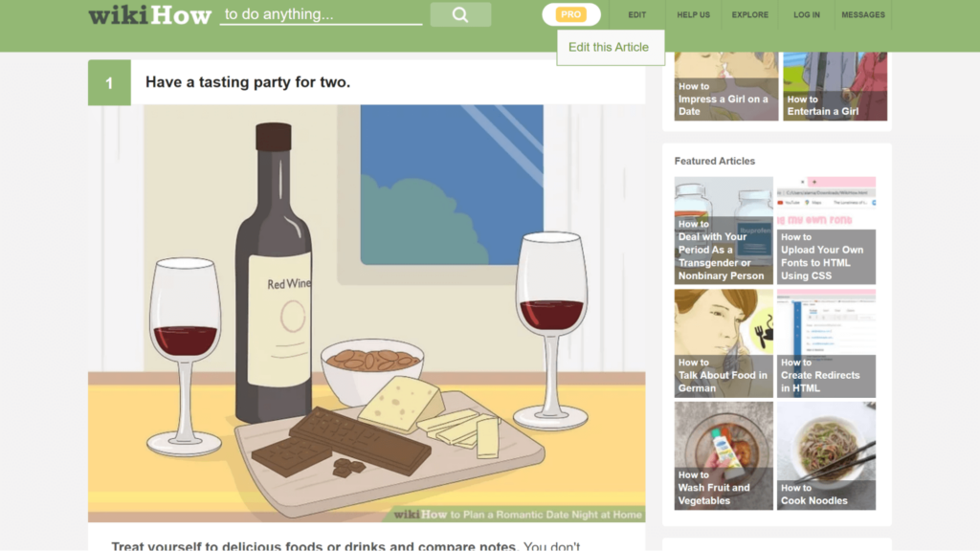The width and height of the screenshot is (980, 551).
Task: Click the PRO badge button
Action: [571, 14]
